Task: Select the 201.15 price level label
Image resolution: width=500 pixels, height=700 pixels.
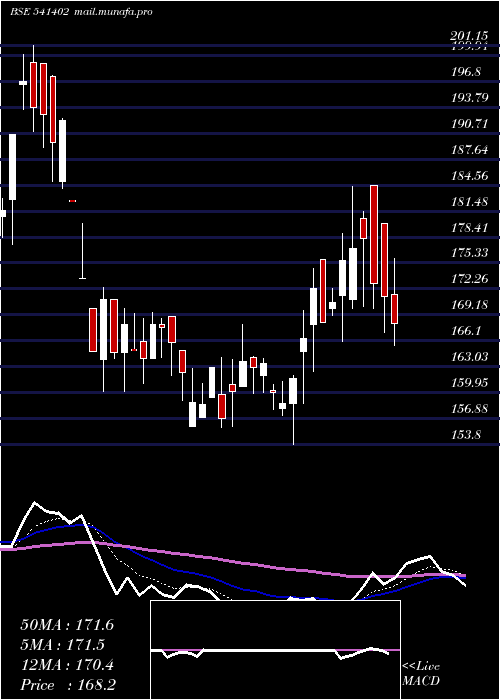Action: [468, 35]
